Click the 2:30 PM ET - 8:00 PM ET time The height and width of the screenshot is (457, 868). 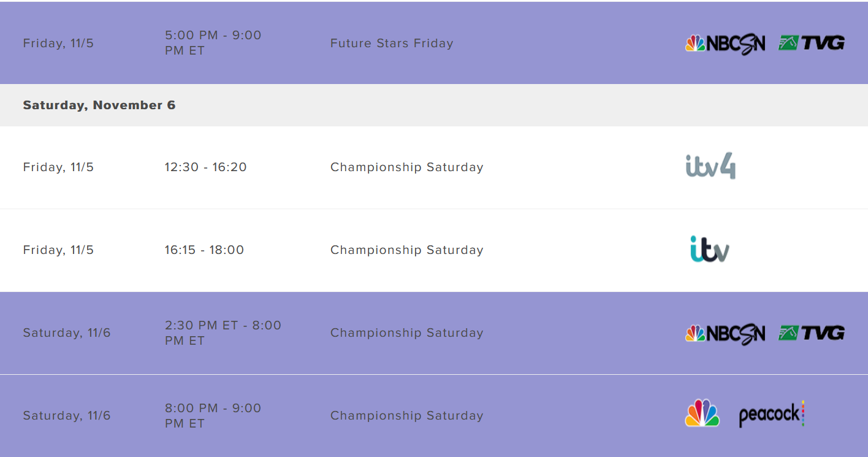(x=223, y=333)
